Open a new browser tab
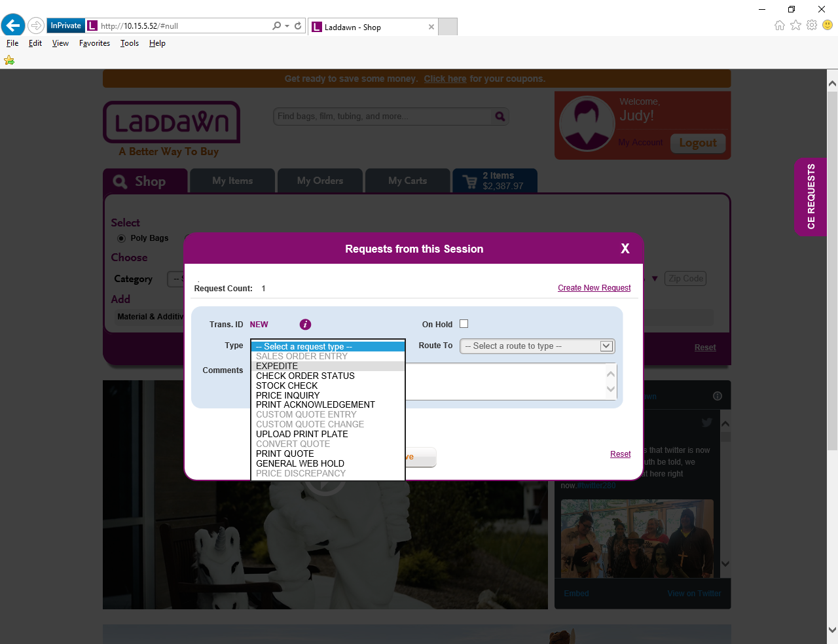Viewport: 838px width, 644px height. pyautogui.click(x=448, y=27)
